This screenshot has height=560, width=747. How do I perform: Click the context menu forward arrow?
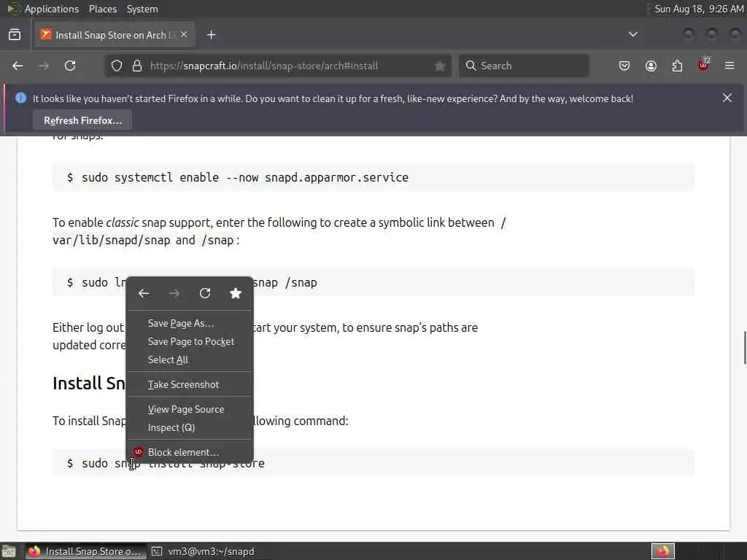tap(174, 293)
